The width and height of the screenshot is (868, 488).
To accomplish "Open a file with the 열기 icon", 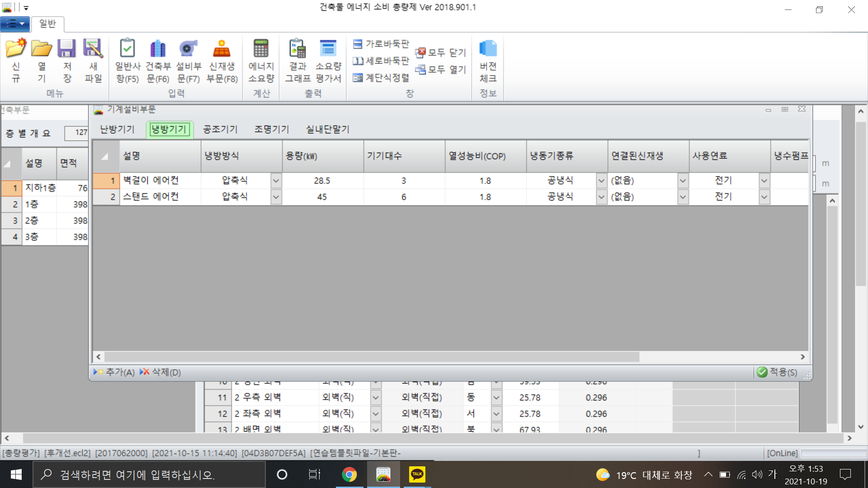I will click(42, 49).
